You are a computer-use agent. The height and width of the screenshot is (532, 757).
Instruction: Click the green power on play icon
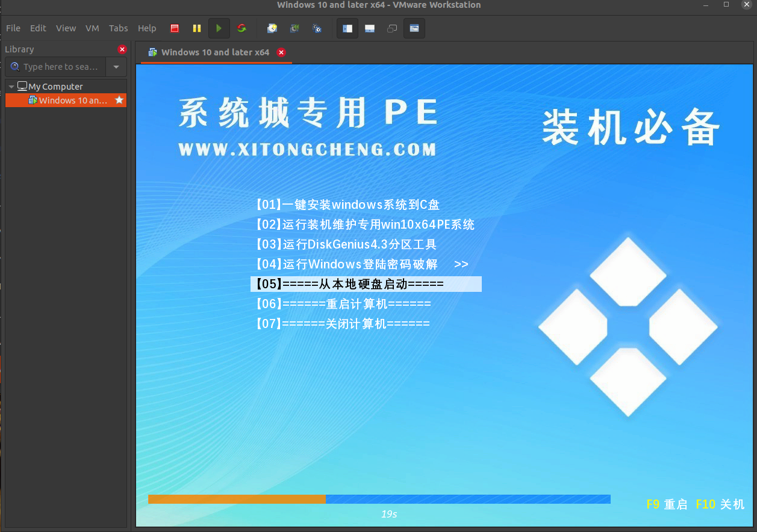click(x=219, y=28)
